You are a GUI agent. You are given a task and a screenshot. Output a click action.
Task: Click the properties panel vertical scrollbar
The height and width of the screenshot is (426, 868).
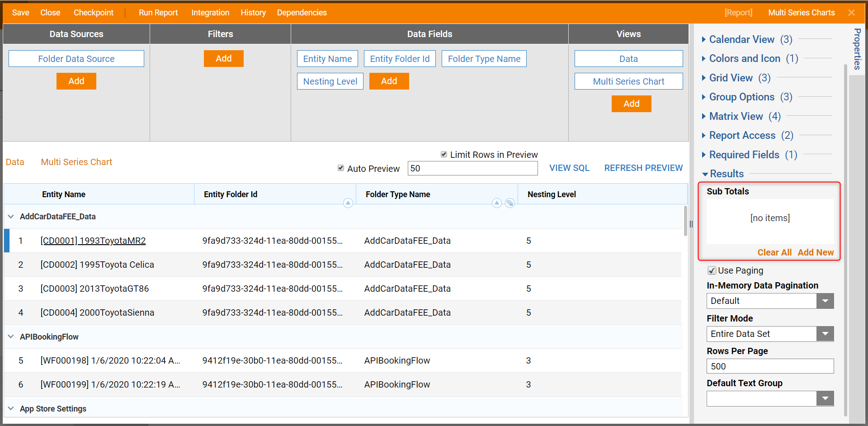(845, 240)
